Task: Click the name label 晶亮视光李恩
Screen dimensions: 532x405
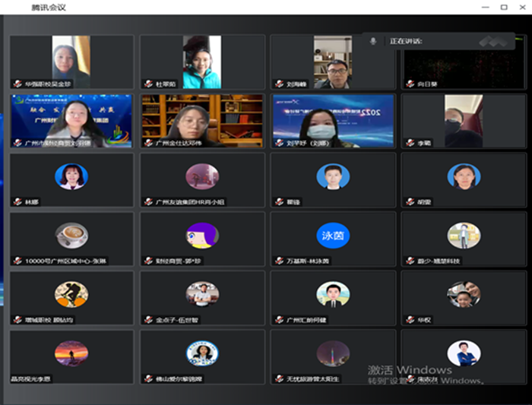Action: pyautogui.click(x=31, y=379)
